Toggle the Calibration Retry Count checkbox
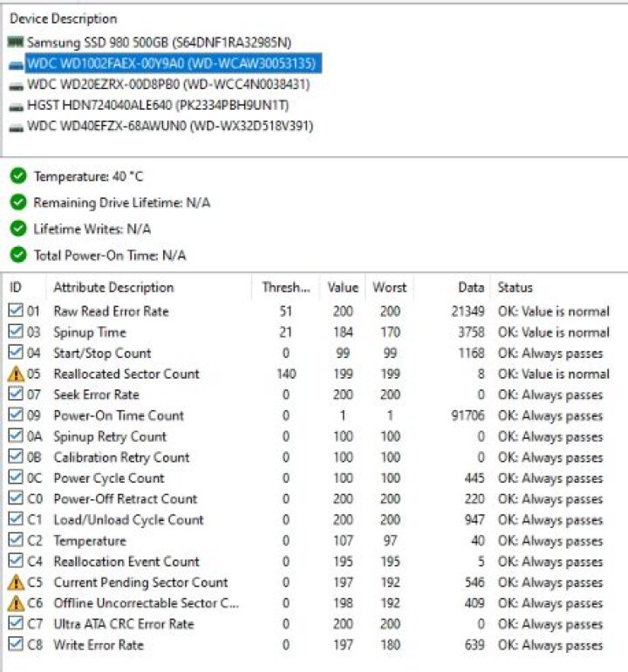This screenshot has height=672, width=628. pyautogui.click(x=16, y=456)
